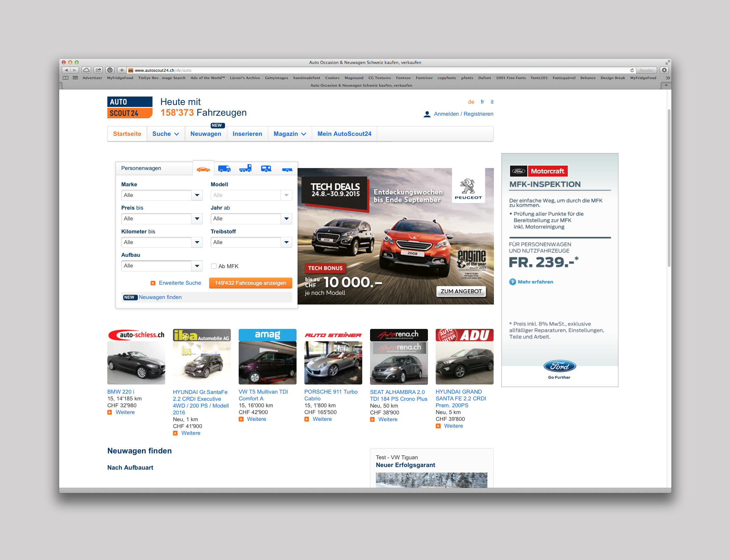The image size is (730, 560).
Task: Open the Preis bis dropdown
Action: tap(162, 219)
